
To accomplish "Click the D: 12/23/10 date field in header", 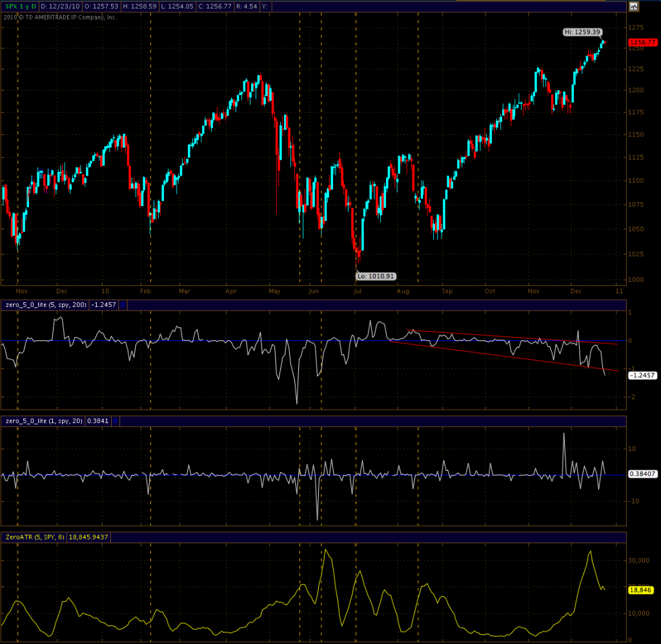I will (x=61, y=6).
